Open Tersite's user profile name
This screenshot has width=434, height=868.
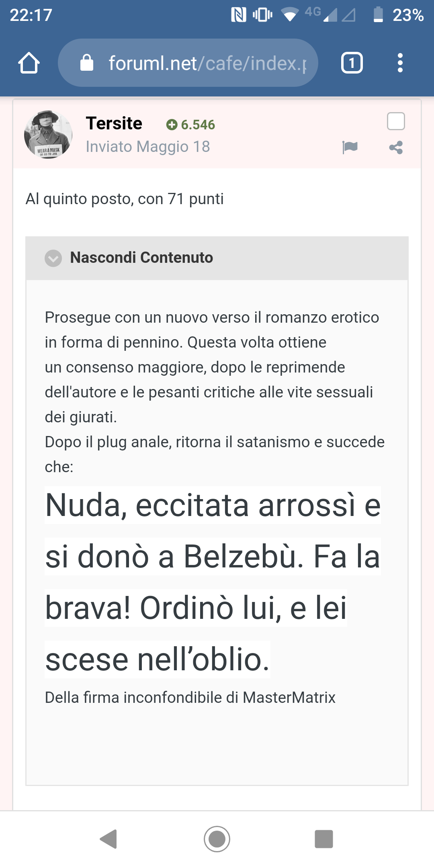coord(114,123)
